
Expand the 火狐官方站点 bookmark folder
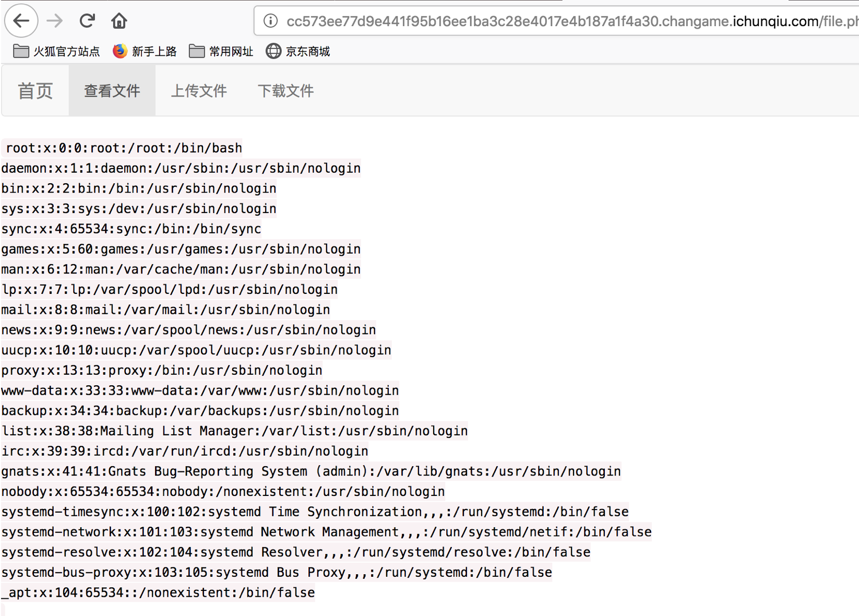56,51
